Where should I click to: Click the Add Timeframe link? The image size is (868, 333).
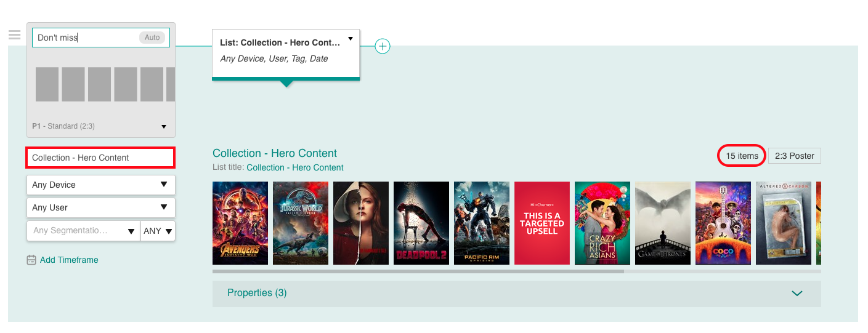pos(69,260)
